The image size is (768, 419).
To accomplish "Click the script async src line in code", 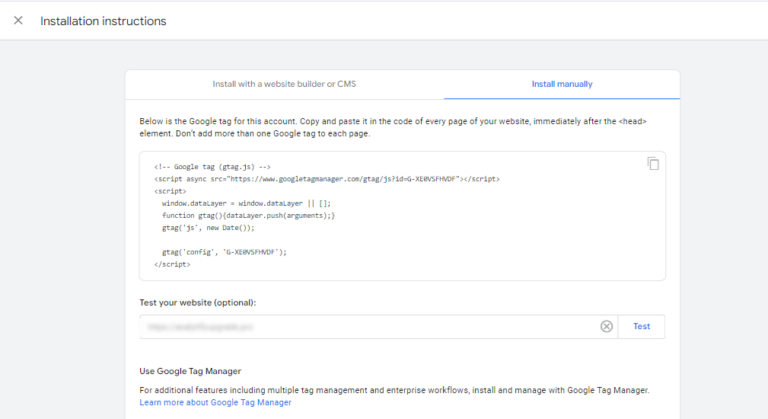I will (327, 179).
